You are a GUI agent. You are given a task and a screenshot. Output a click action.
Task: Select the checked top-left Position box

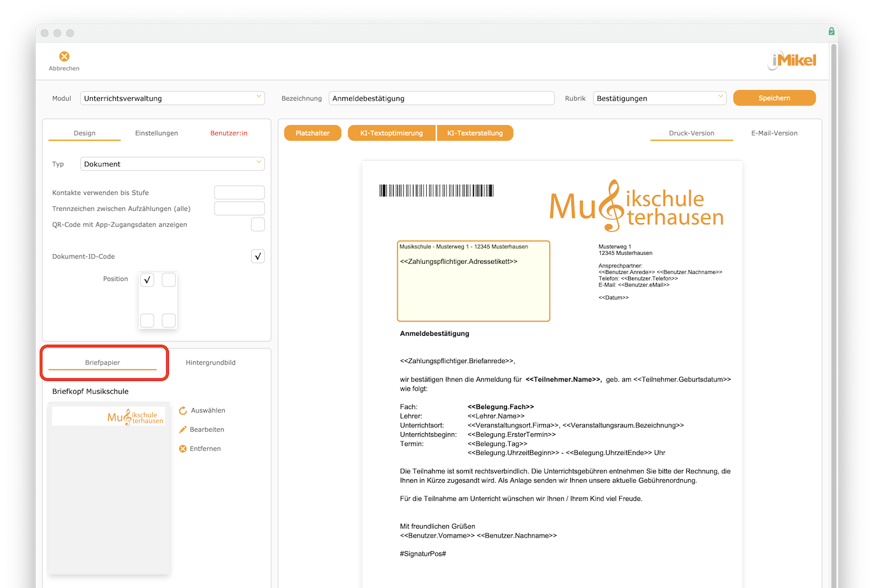(x=147, y=280)
